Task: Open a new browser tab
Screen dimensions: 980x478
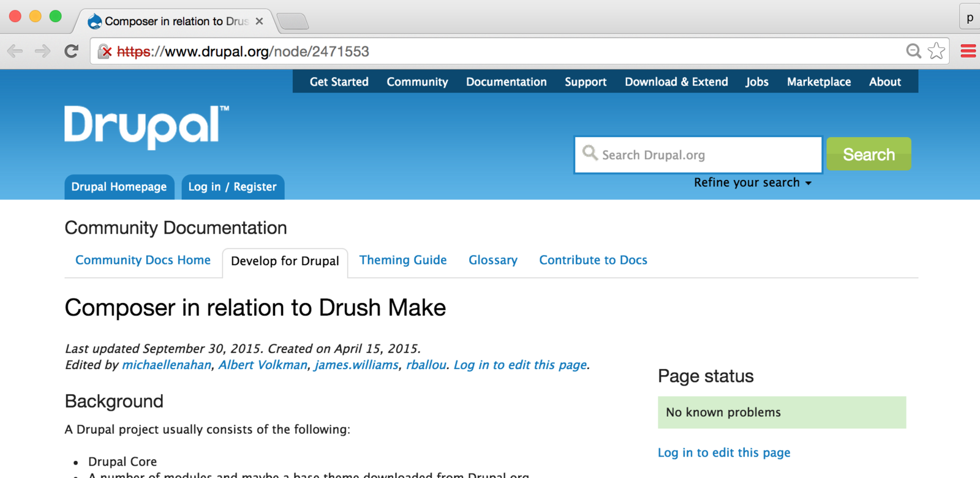Action: point(293,22)
